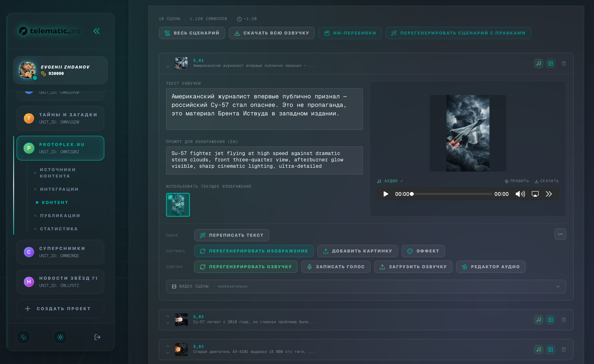Click the AirPlay cast icon in player
Viewport: 594px width, 364px height.
click(535, 194)
